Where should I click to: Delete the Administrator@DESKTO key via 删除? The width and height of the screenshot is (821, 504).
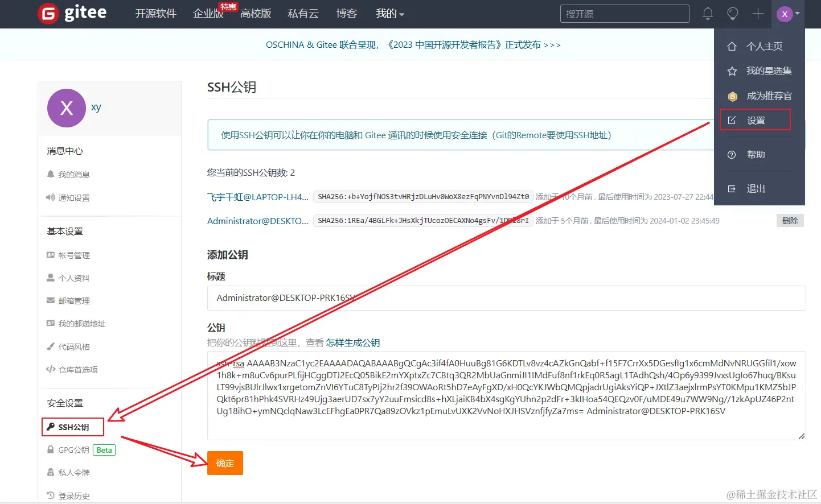[x=790, y=221]
